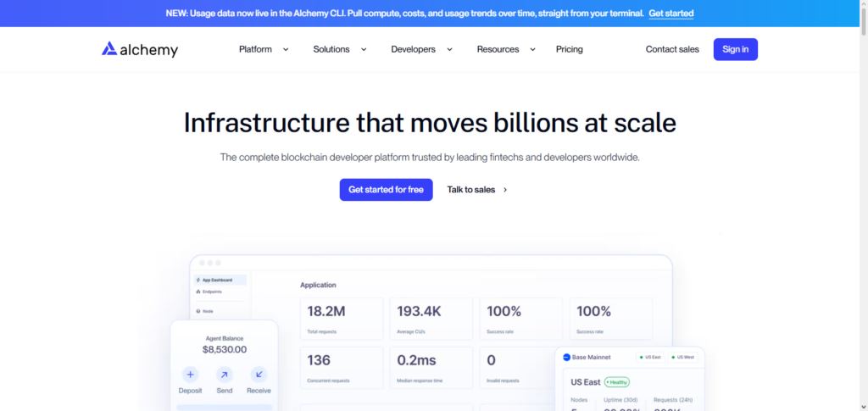Click the 0.2ms Median response time card

pyautogui.click(x=431, y=368)
